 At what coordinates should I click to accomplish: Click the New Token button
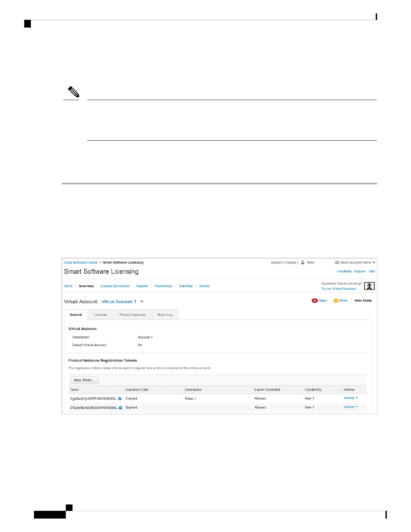tap(84, 380)
